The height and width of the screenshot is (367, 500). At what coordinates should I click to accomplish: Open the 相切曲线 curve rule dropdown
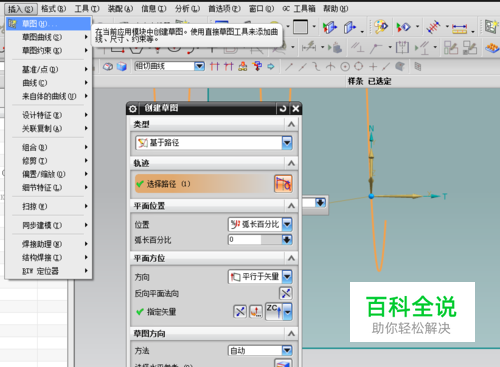point(199,66)
